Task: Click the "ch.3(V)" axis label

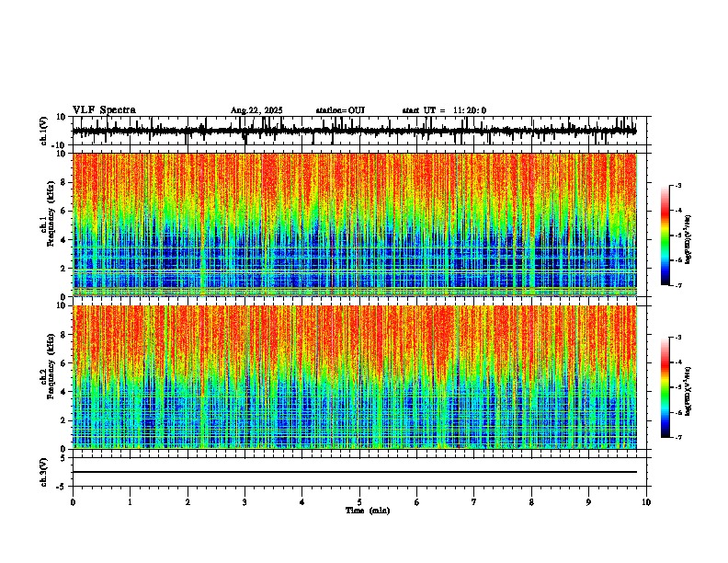Action: click(x=43, y=473)
